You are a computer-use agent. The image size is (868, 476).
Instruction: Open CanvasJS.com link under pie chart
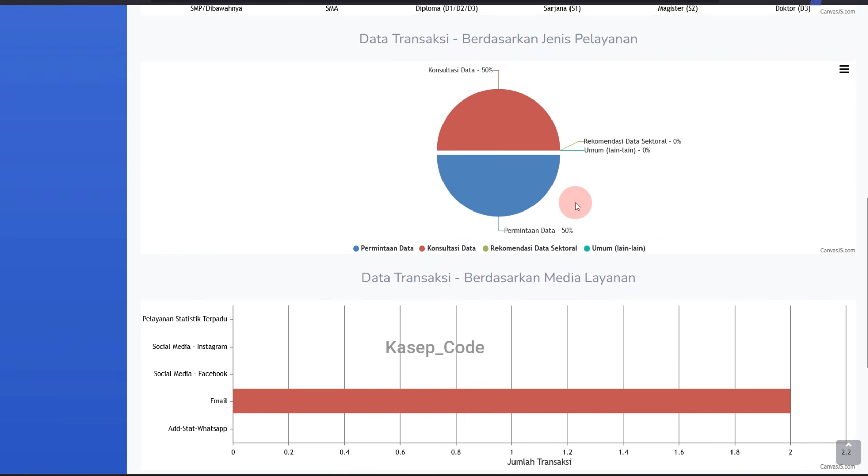click(837, 250)
